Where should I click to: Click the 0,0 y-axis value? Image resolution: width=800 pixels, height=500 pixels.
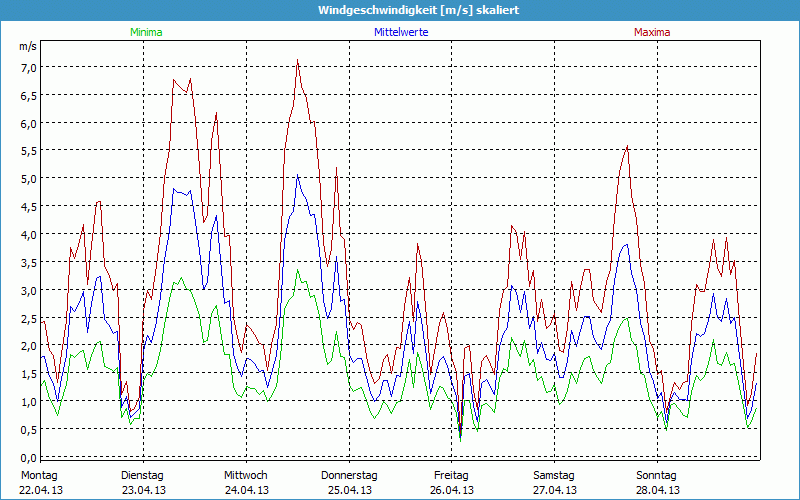click(x=28, y=457)
